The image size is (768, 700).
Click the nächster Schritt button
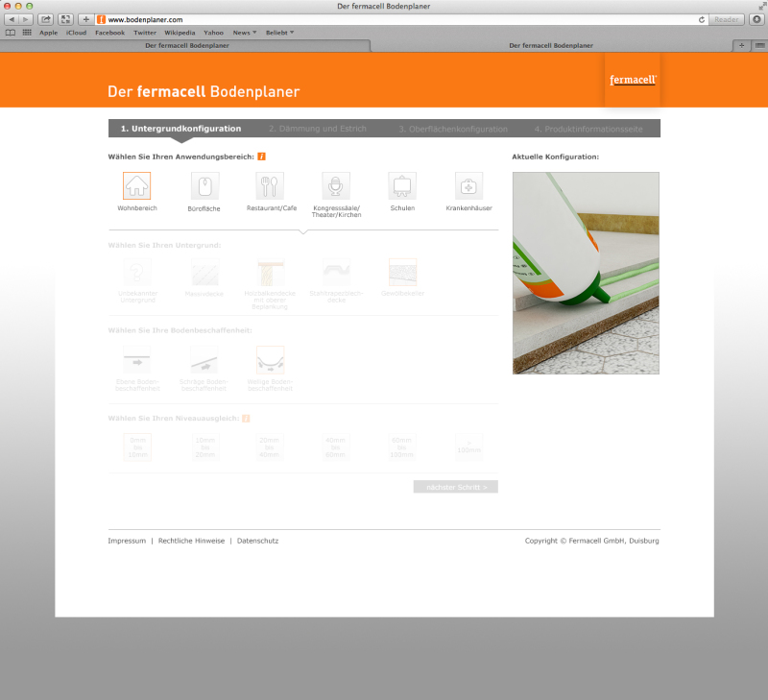(x=455, y=487)
